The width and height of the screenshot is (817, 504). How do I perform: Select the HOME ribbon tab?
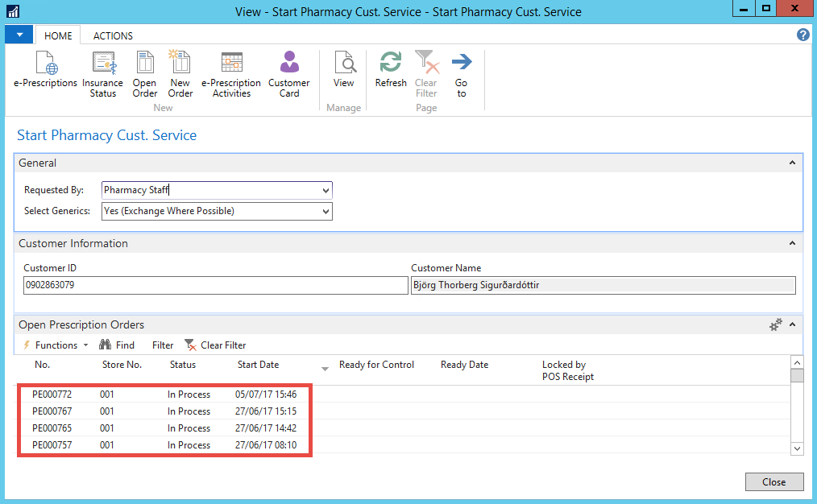pyautogui.click(x=58, y=35)
